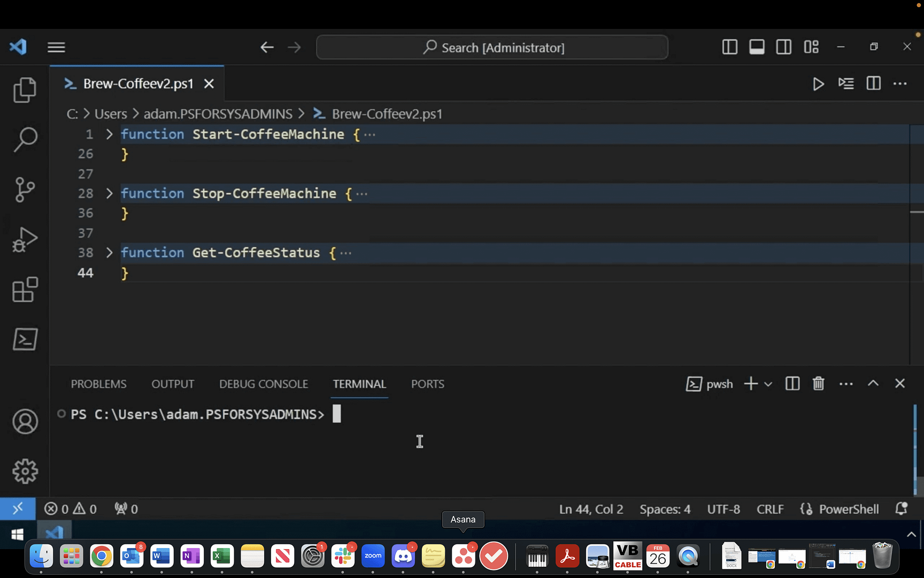Open Asana in the dock

(x=463, y=557)
